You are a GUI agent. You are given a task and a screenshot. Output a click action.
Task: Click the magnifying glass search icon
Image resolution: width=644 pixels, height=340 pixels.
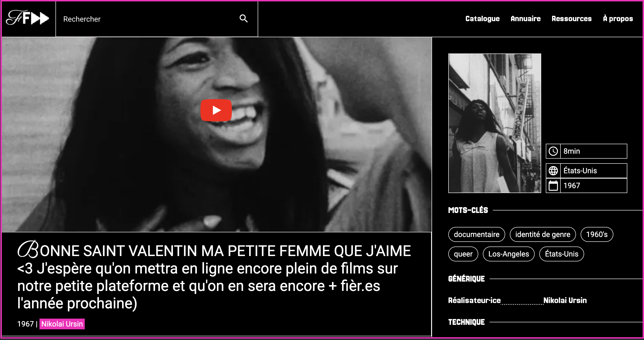[244, 19]
